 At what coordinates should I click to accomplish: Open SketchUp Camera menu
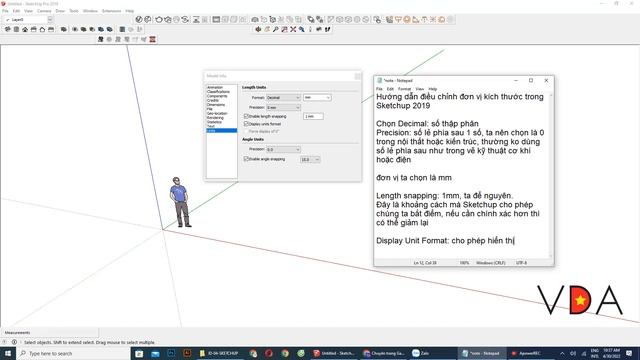click(x=44, y=11)
